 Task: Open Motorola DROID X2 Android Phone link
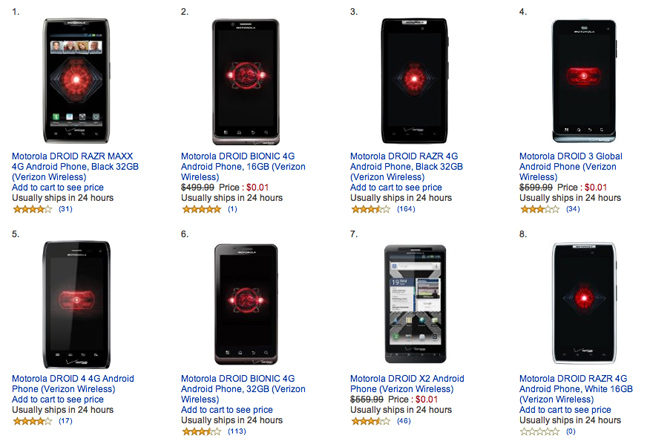click(407, 384)
